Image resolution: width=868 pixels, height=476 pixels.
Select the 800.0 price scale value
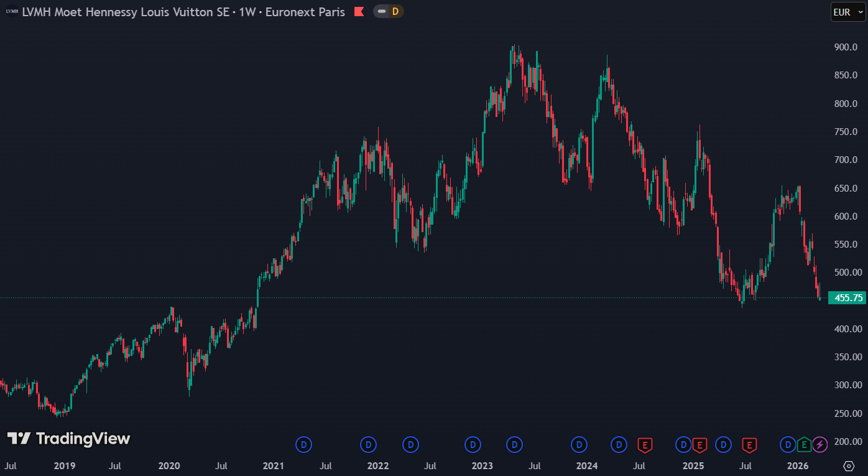tap(846, 103)
